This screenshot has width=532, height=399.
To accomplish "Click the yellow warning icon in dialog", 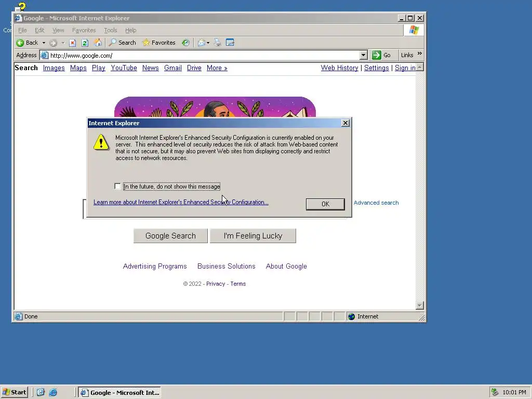I will (x=101, y=142).
